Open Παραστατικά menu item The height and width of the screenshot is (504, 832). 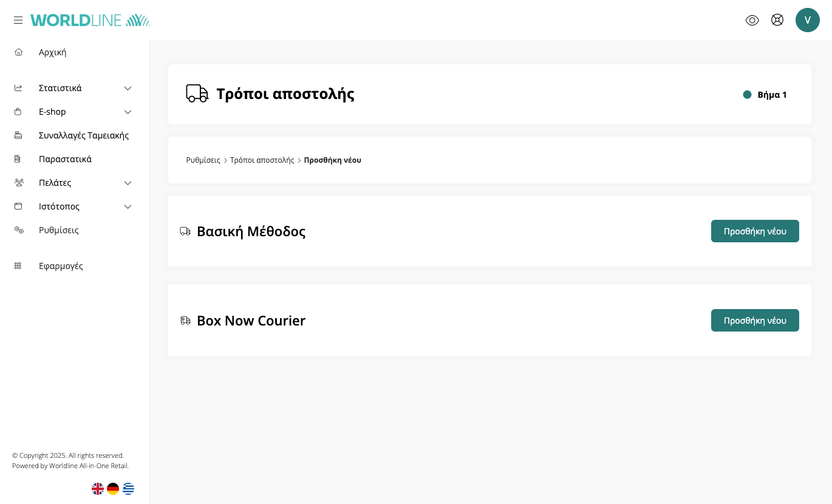[x=65, y=159]
